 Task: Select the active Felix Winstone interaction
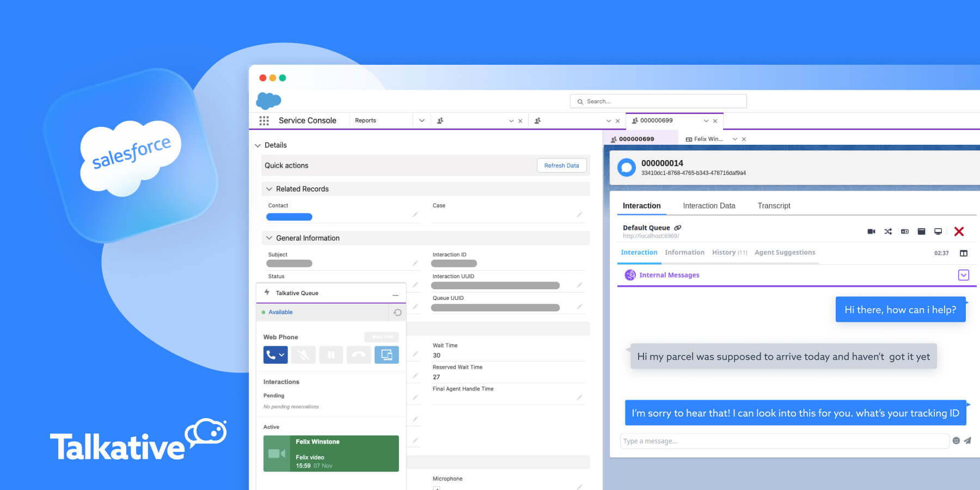(330, 453)
